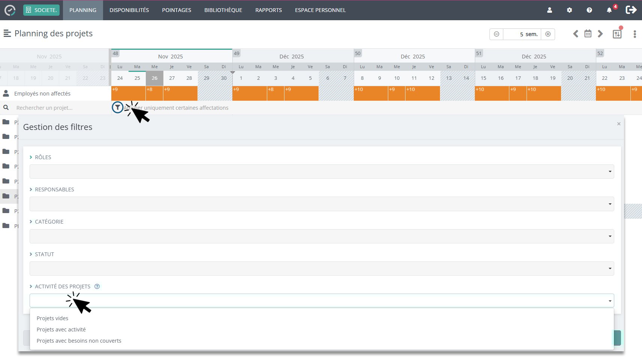Select 'Projets vides' in activity list
642x364 pixels.
click(x=52, y=318)
